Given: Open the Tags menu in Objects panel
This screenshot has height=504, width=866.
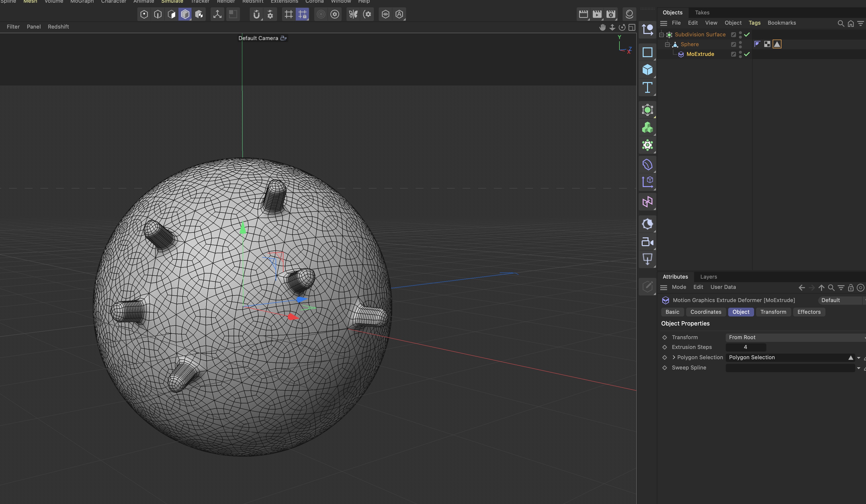Looking at the screenshot, I should pyautogui.click(x=754, y=23).
